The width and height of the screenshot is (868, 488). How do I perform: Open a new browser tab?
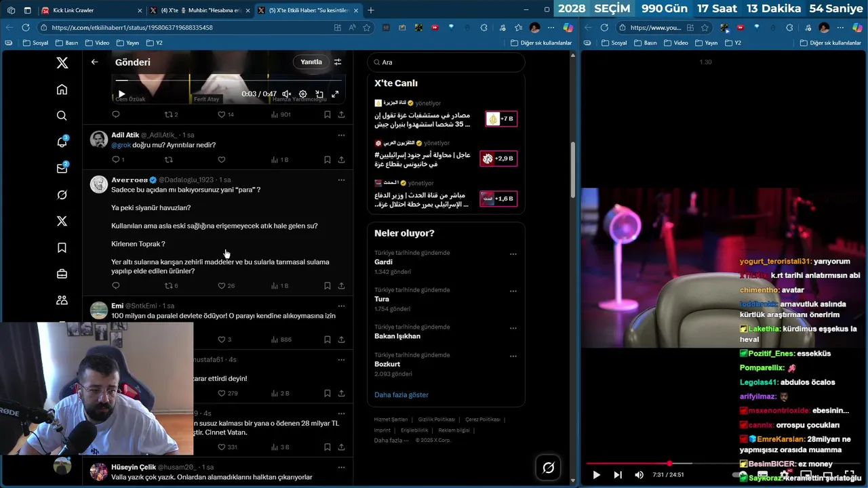coord(371,10)
